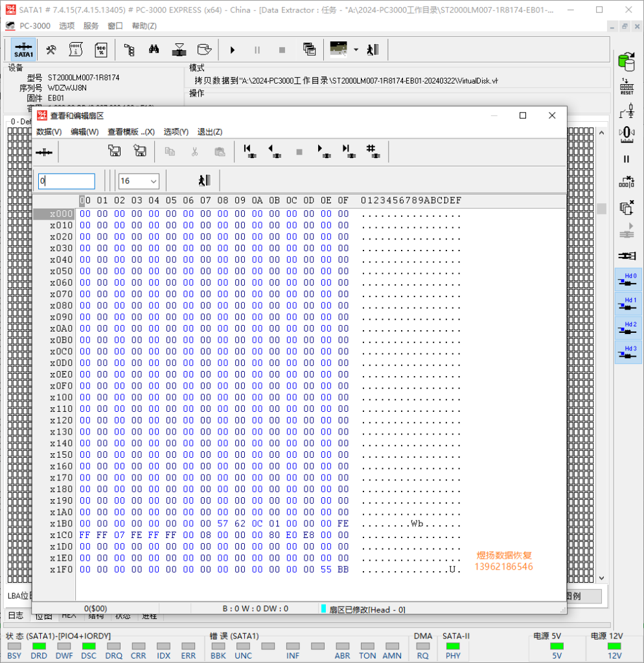Click the scissors cut icon
The image size is (644, 663).
[194, 152]
